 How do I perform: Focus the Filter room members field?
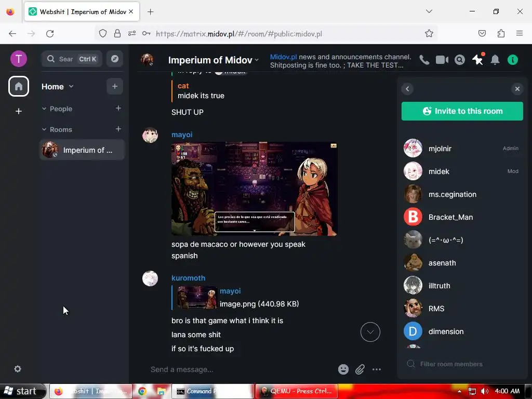tap(462, 364)
